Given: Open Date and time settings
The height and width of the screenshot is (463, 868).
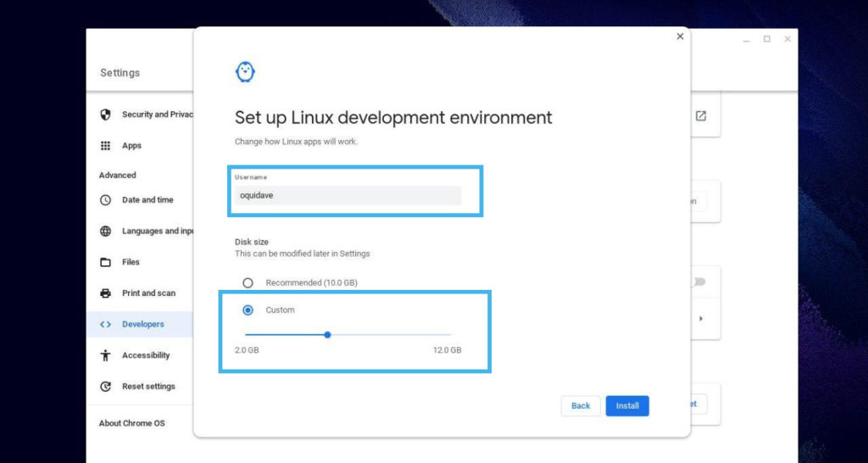Looking at the screenshot, I should click(x=140, y=200).
